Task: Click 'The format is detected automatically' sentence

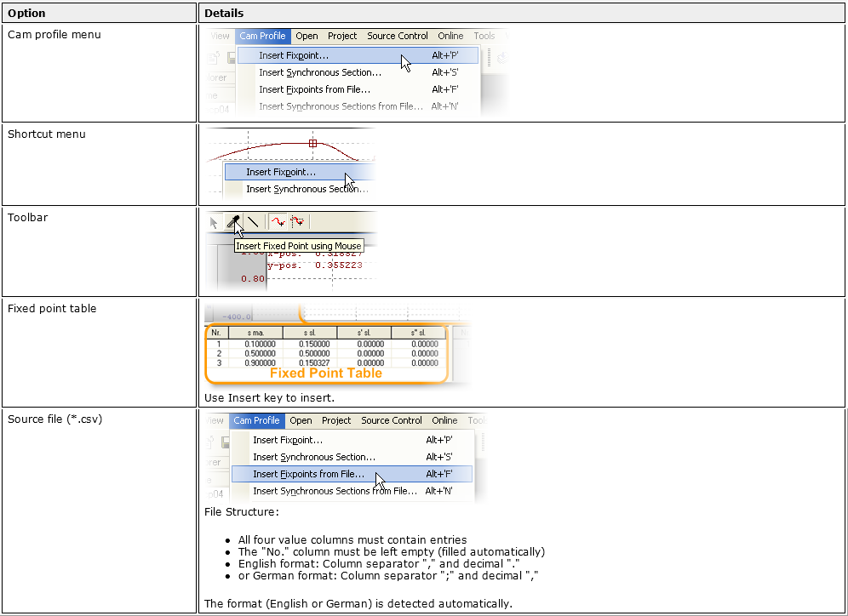Action: coord(358,603)
